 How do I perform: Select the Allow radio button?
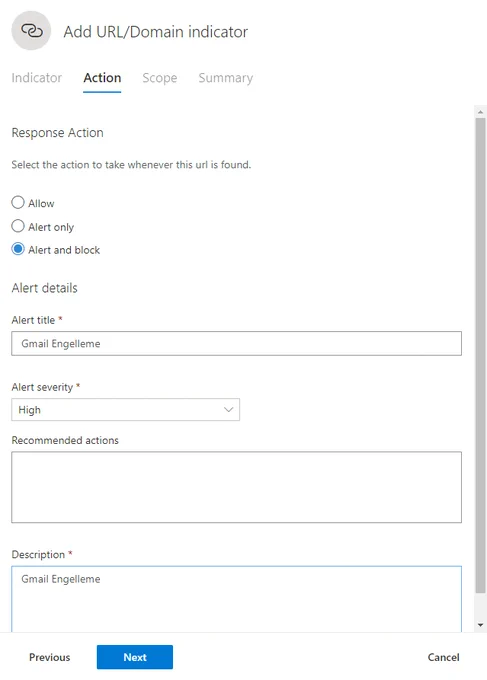coord(18,203)
